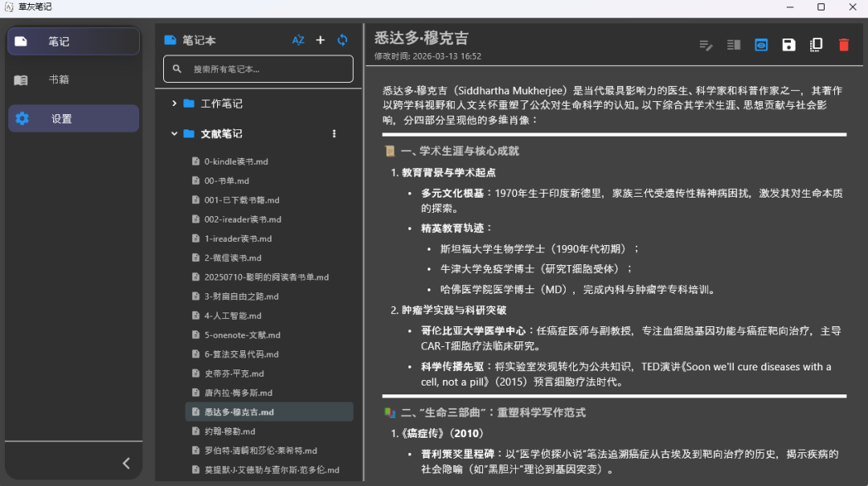Open the 文献笔记 three-dot options menu
The image size is (868, 486).
click(334, 133)
